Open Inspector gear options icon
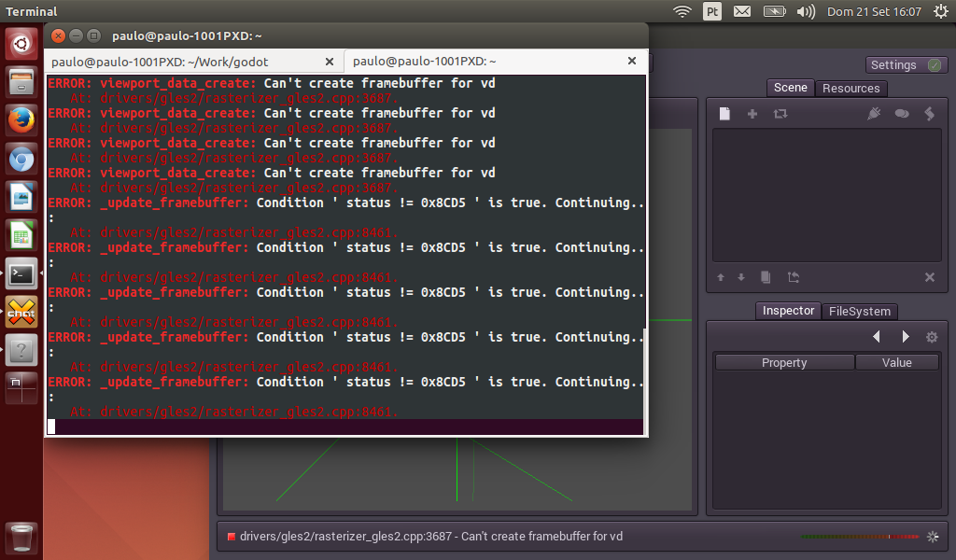This screenshot has height=560, width=956. click(x=932, y=337)
